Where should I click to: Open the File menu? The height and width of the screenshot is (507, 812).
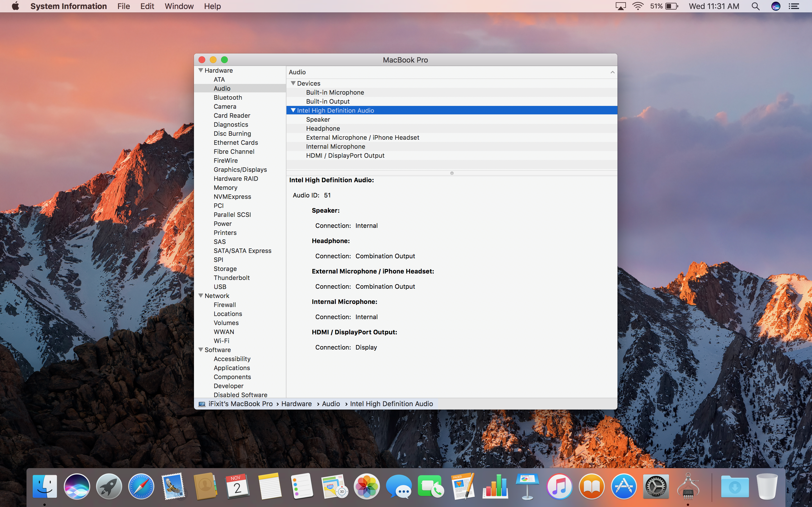coord(123,6)
